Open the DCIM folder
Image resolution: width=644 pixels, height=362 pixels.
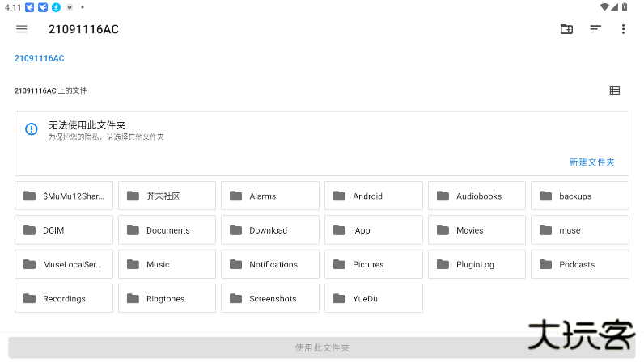(64, 229)
